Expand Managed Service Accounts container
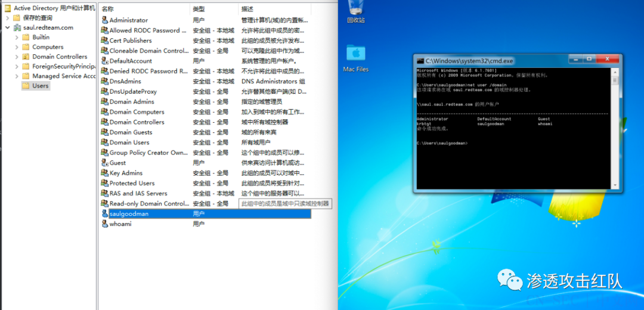This screenshot has height=310, width=644. coord(17,76)
